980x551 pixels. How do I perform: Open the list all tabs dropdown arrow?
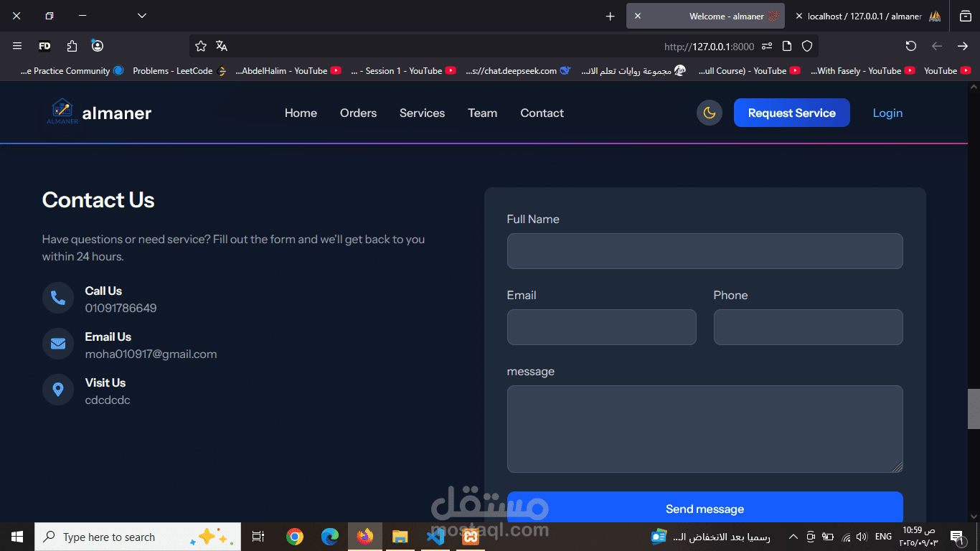(x=142, y=16)
